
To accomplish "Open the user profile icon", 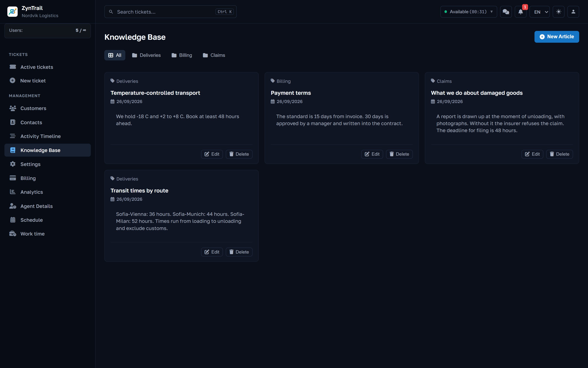I will click(x=573, y=12).
